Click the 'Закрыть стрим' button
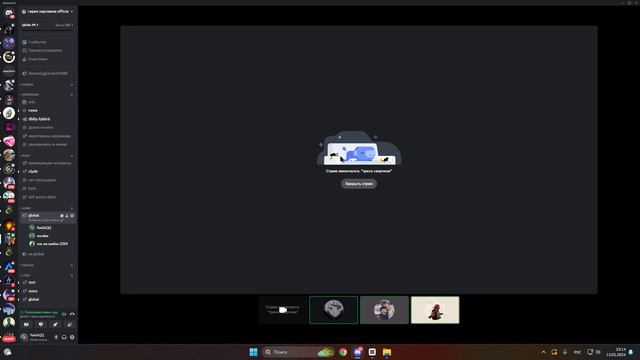 point(359,184)
